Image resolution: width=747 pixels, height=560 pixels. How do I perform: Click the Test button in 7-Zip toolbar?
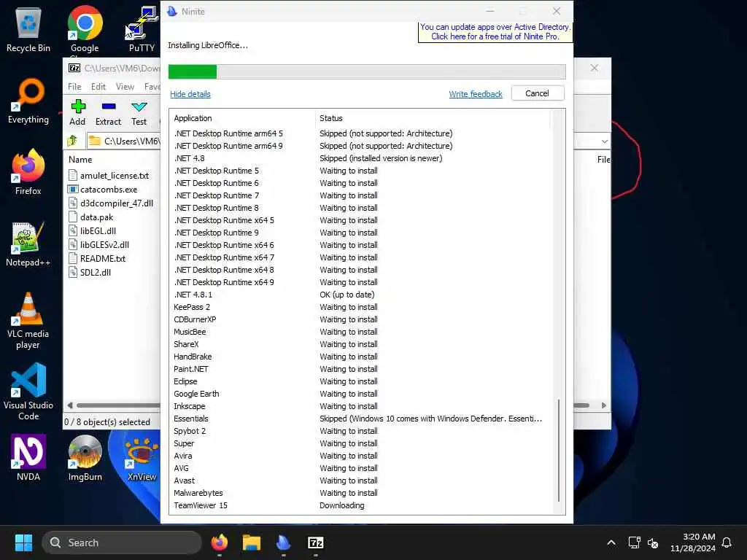click(x=139, y=113)
